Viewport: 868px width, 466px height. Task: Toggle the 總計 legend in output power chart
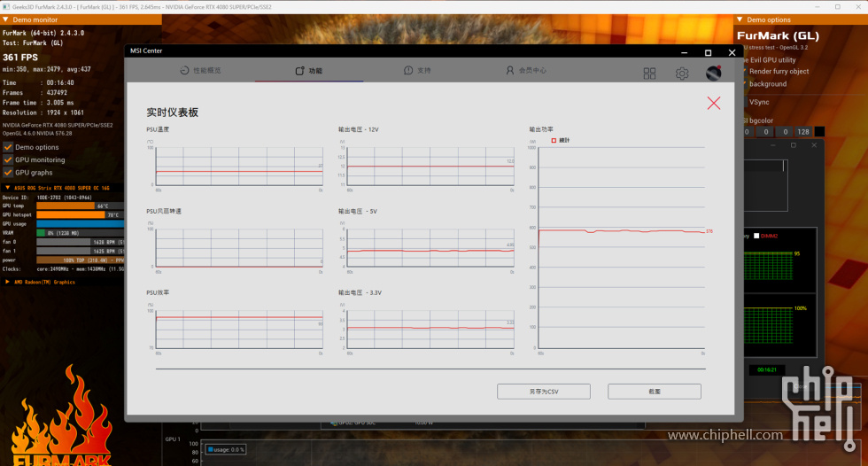(x=560, y=141)
